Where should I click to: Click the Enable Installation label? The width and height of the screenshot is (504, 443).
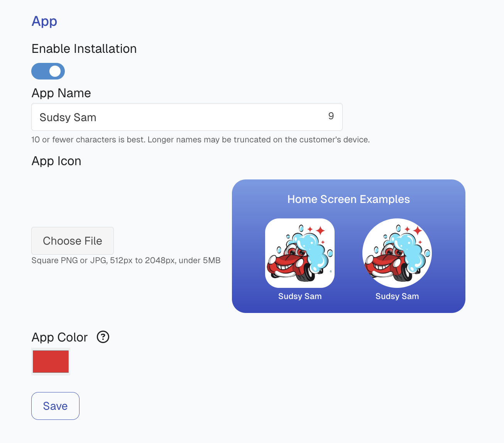(x=84, y=49)
